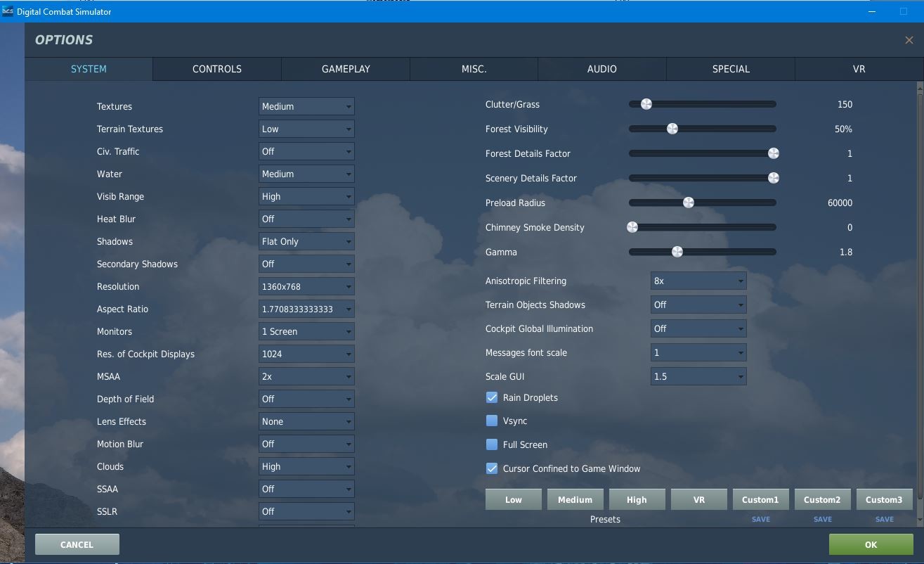Open the Messages font scale dropdown

point(698,352)
